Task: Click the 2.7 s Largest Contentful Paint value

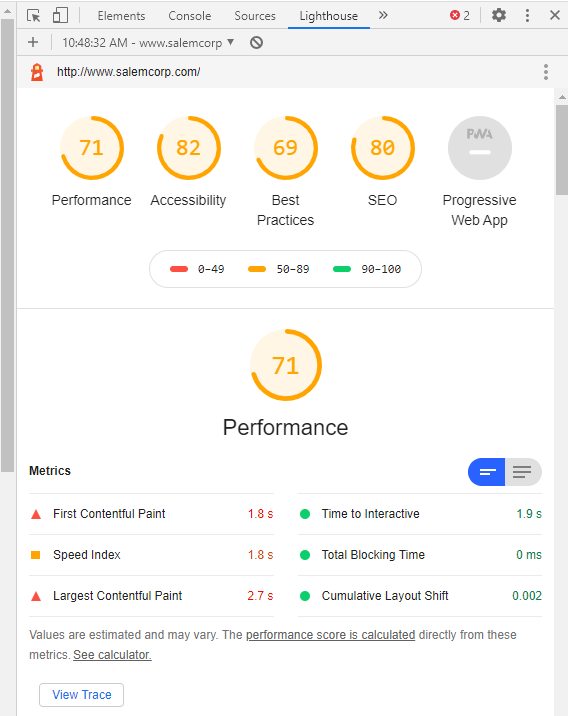Action: point(260,596)
